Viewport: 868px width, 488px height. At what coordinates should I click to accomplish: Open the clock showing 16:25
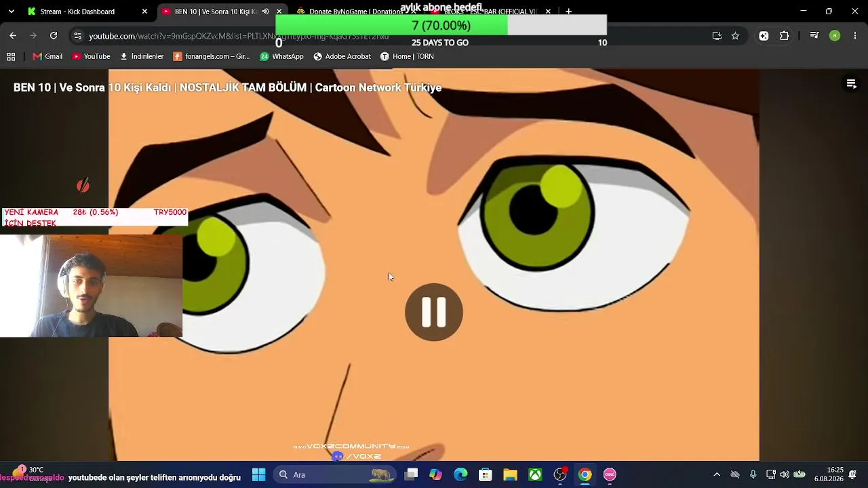click(829, 474)
